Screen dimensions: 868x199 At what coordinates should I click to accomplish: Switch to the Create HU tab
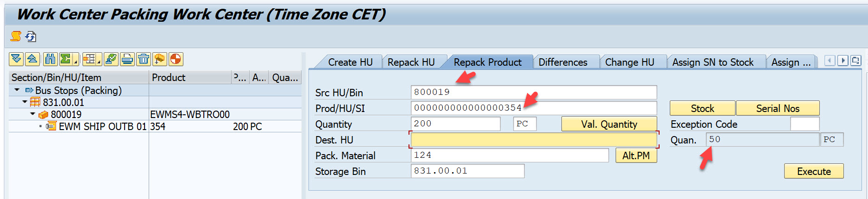[350, 62]
